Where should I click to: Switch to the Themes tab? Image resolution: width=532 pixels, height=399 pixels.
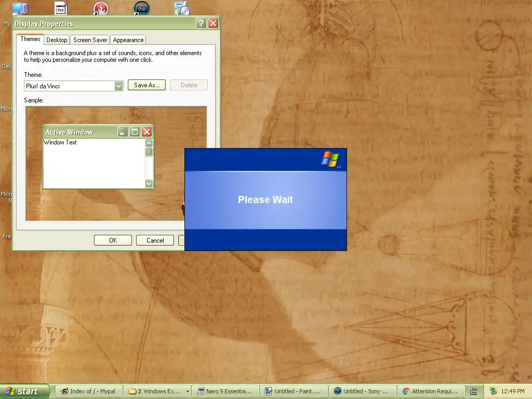pyautogui.click(x=30, y=39)
